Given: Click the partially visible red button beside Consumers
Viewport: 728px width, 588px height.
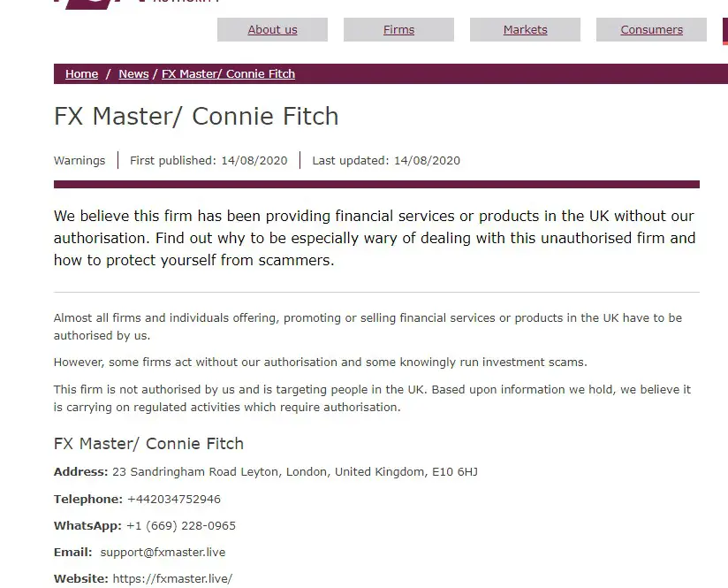Looking at the screenshot, I should coord(725,32).
